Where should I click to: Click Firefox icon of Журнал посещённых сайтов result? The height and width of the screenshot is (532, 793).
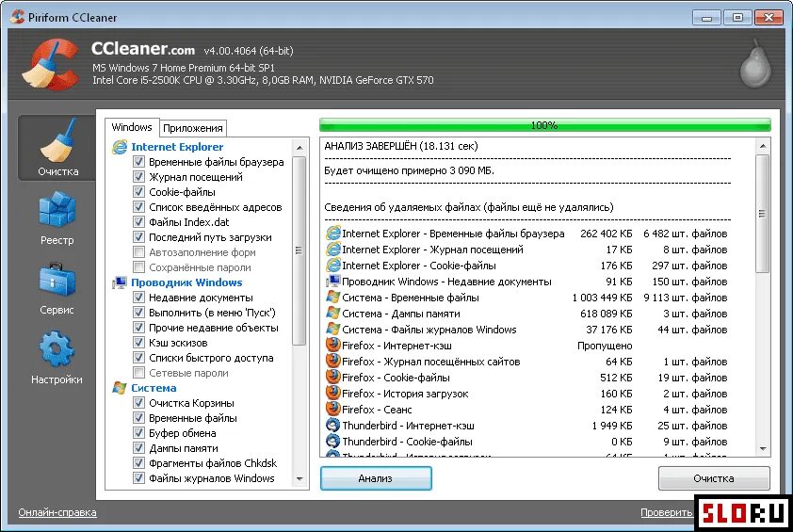(x=333, y=361)
